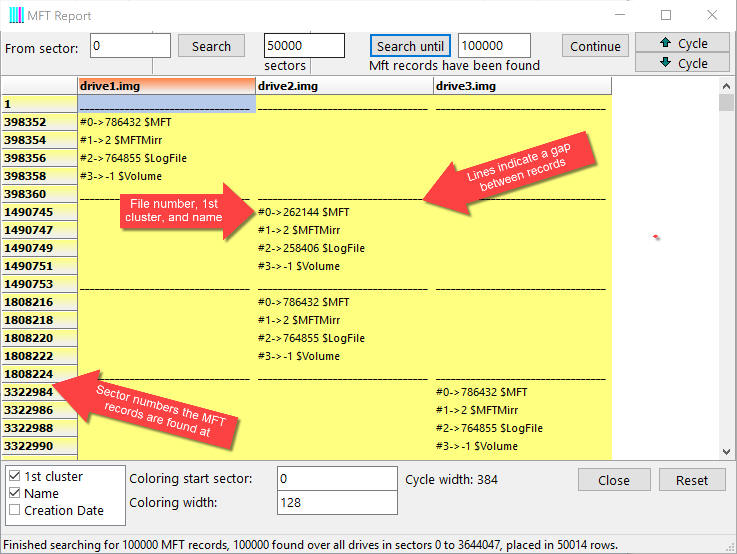Toggle the 1st cluster checkbox

(x=14, y=477)
